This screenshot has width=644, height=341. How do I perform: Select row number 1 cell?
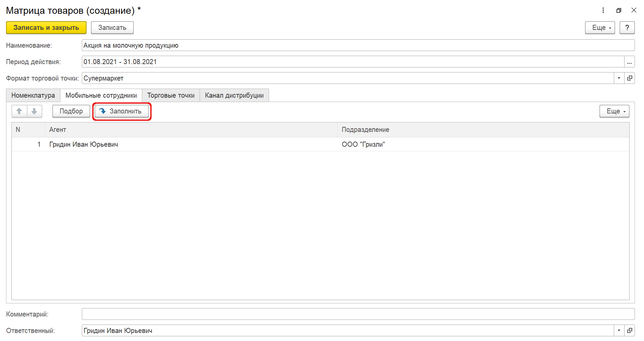coord(29,144)
